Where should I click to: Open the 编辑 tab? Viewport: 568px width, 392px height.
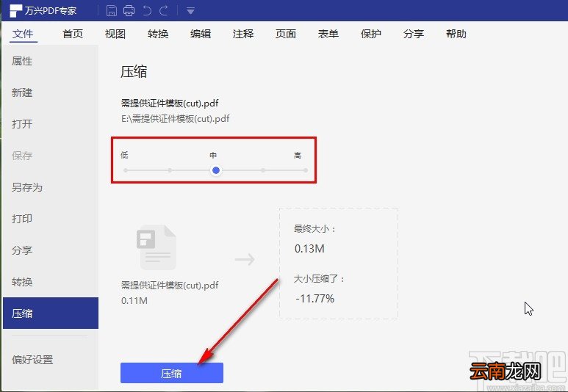point(201,34)
